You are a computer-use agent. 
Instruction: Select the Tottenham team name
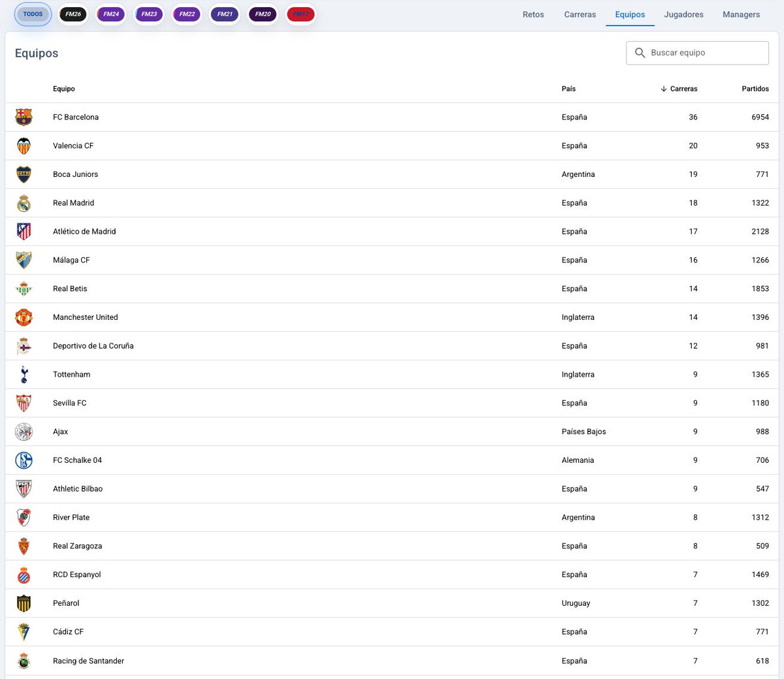tap(72, 374)
